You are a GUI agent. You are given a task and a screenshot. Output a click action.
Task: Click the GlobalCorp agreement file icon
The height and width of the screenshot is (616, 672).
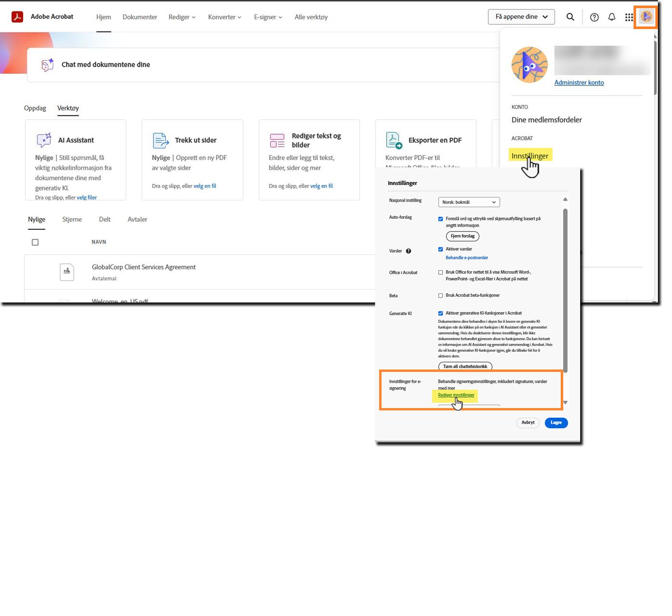67,272
